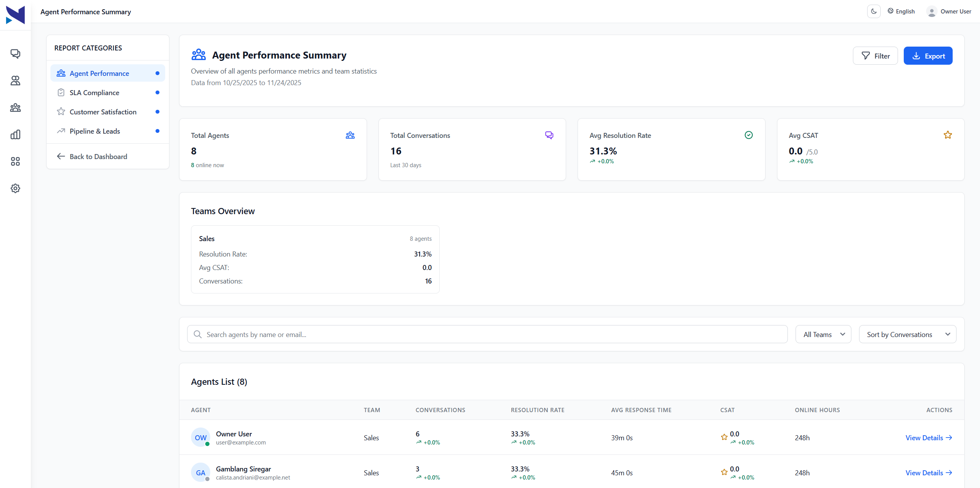Click the Total Agents card people icon
The height and width of the screenshot is (488, 980).
[x=350, y=135]
